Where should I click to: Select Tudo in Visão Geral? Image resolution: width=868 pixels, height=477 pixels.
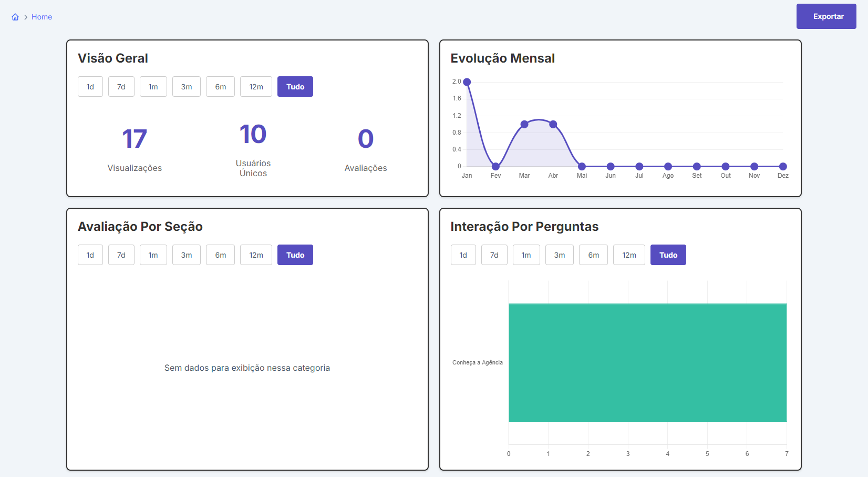pyautogui.click(x=295, y=87)
